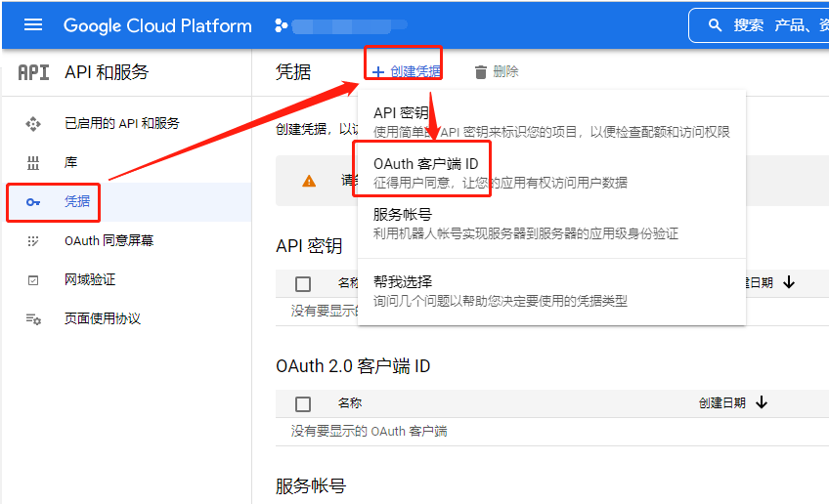Click the orange warning triangle icon
The height and width of the screenshot is (504, 829).
pyautogui.click(x=309, y=181)
